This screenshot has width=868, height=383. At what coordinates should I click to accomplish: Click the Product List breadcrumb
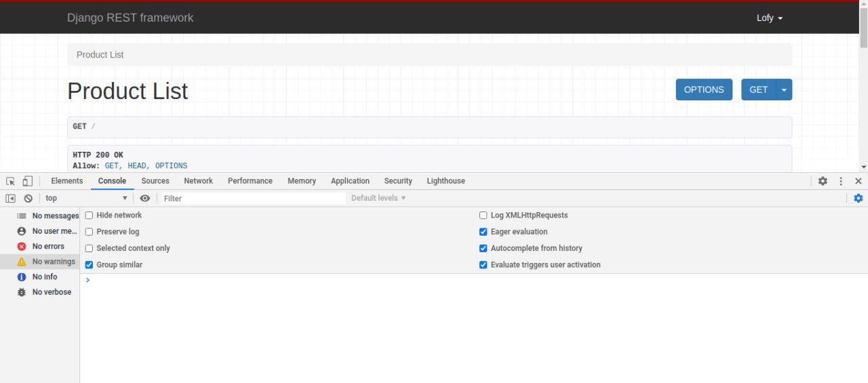point(100,55)
